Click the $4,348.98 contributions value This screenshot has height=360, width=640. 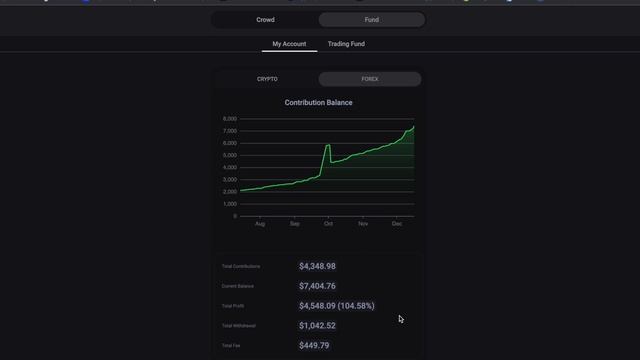pyautogui.click(x=317, y=267)
